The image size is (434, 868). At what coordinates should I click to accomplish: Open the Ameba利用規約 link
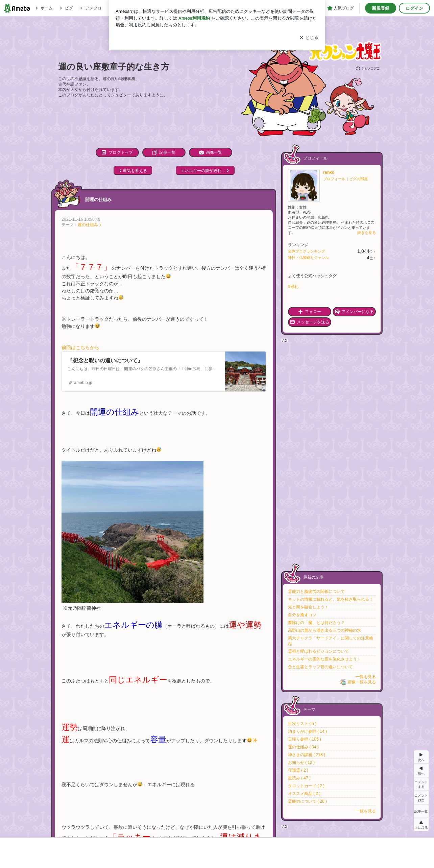[x=194, y=18]
